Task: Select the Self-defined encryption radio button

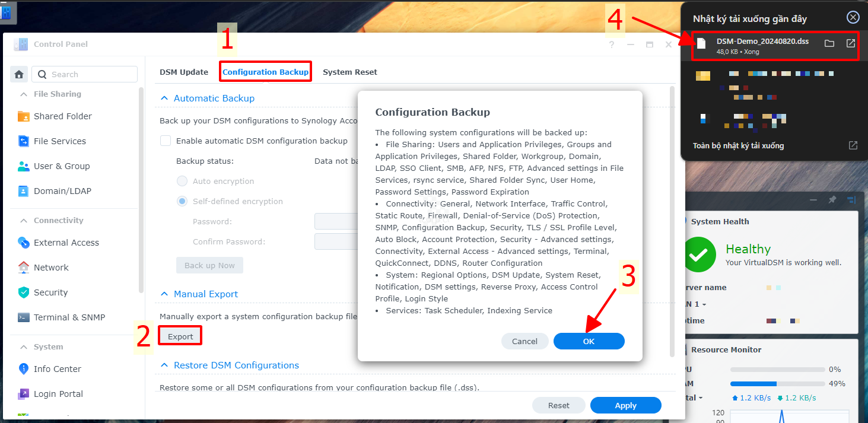Action: (x=182, y=201)
